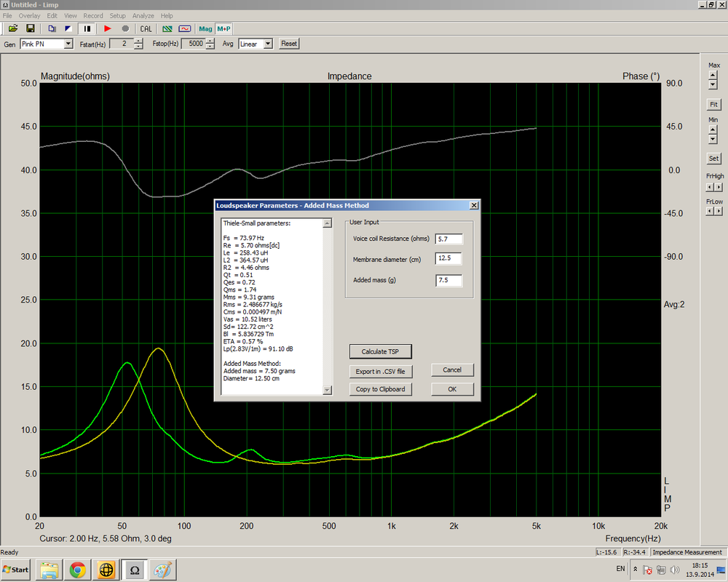The width and height of the screenshot is (728, 582).
Task: Click the red sine wave toolbar icon
Action: pos(185,29)
